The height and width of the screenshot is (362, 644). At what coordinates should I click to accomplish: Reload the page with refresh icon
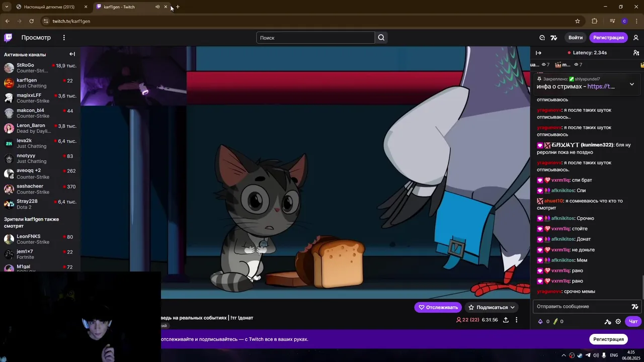(31, 21)
